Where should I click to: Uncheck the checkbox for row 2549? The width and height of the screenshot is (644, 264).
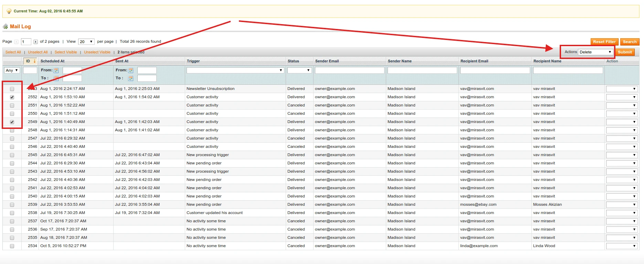coord(12,122)
